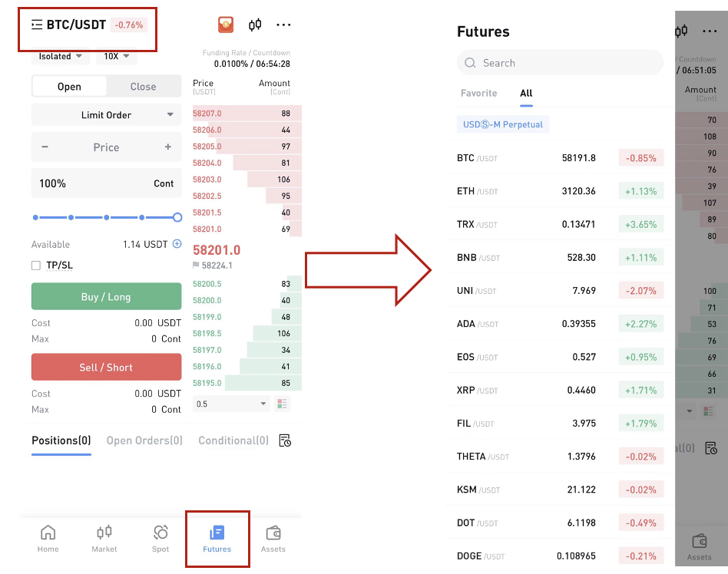Select the KSM/USDT row in Futures list
This screenshot has width=728, height=574.
click(x=560, y=490)
